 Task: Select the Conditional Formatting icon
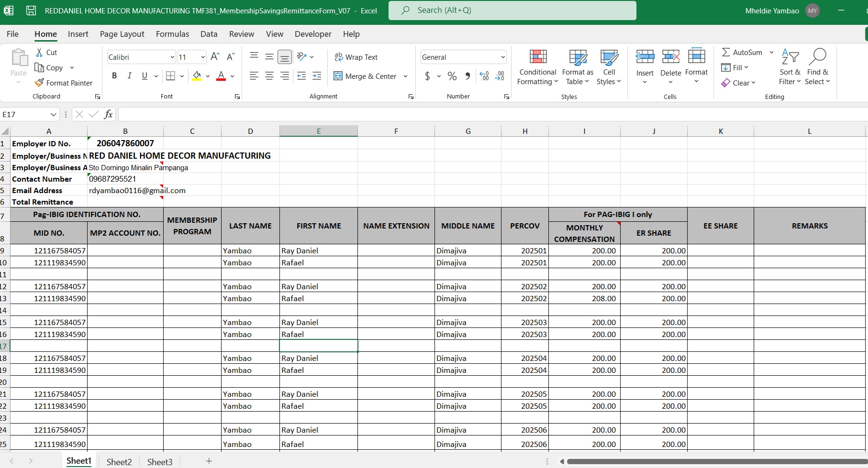tap(538, 57)
